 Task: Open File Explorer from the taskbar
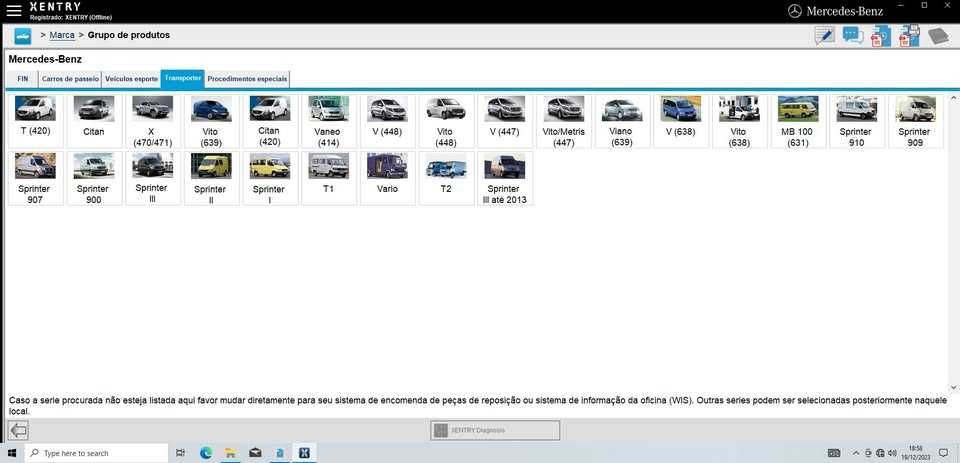point(230,453)
